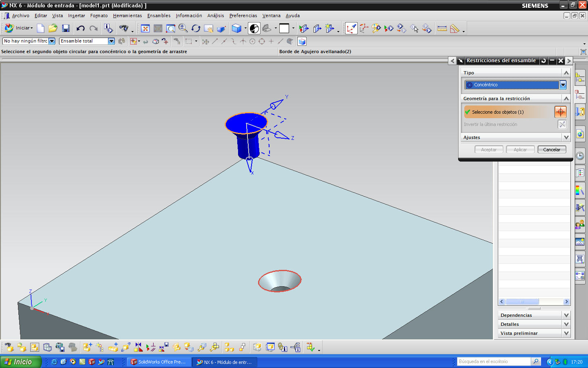588x368 pixels.
Task: Fit the view to the window
Action: 145,28
